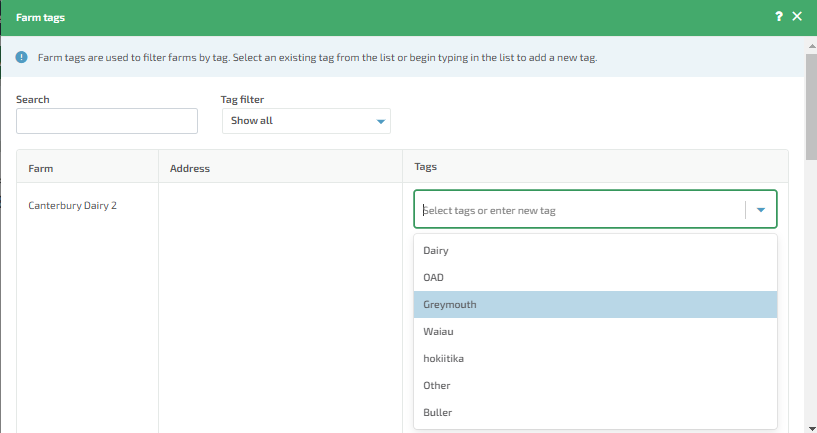817x433 pixels.
Task: Click the scrollbar down arrow
Action: (x=811, y=428)
